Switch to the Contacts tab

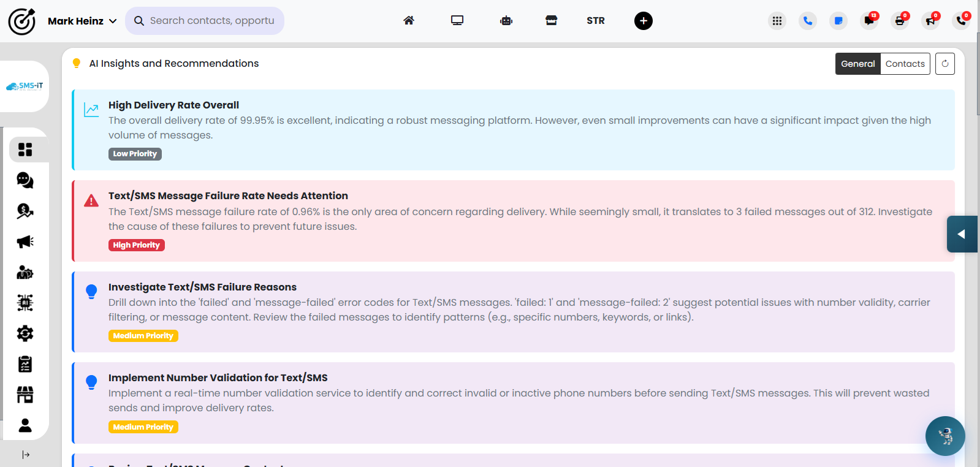click(905, 64)
